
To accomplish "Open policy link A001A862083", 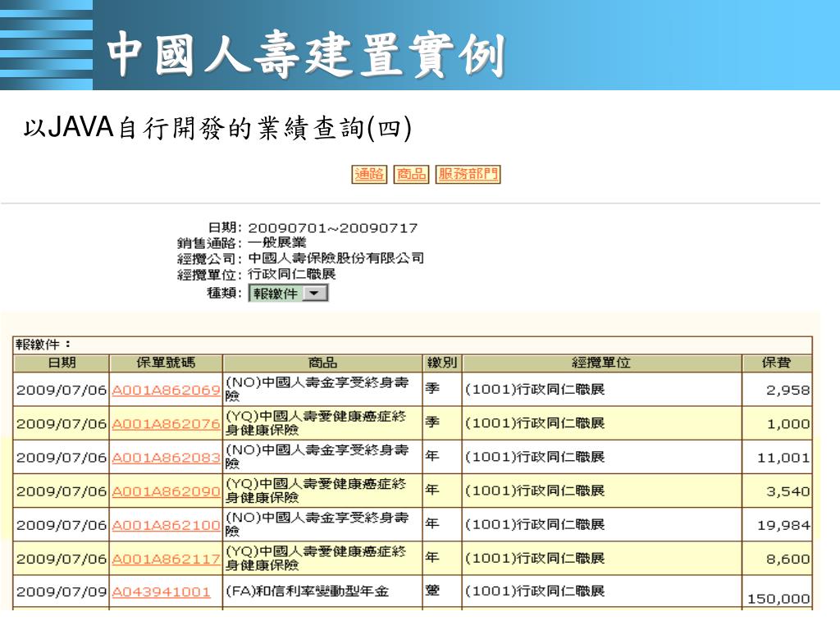I will (166, 458).
